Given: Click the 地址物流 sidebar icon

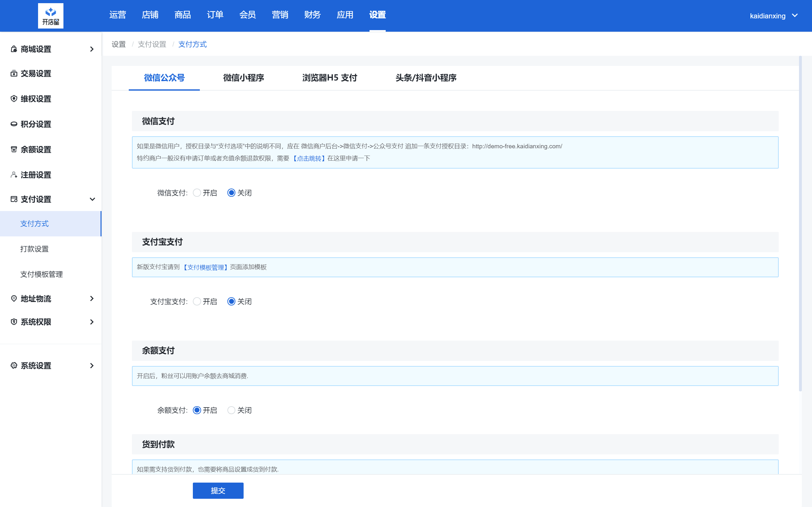Looking at the screenshot, I should pyautogui.click(x=14, y=298).
